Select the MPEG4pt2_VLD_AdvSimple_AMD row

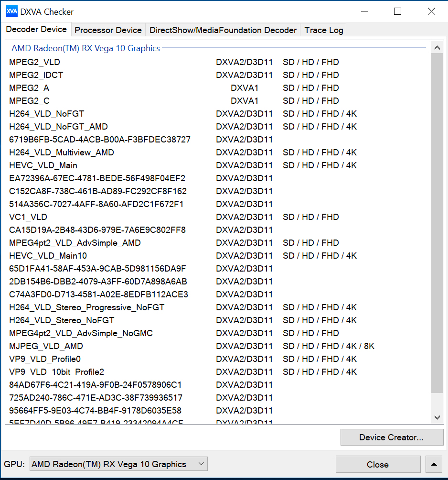coord(217,243)
